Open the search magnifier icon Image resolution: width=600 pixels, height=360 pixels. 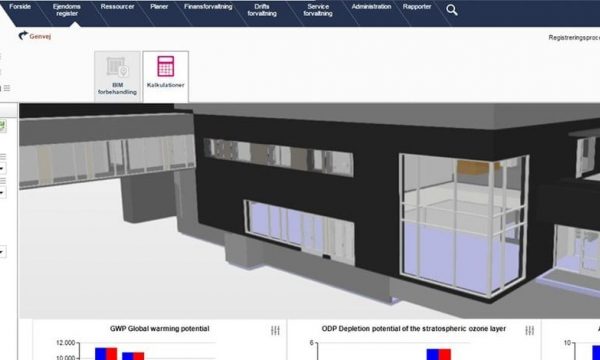coord(452,10)
